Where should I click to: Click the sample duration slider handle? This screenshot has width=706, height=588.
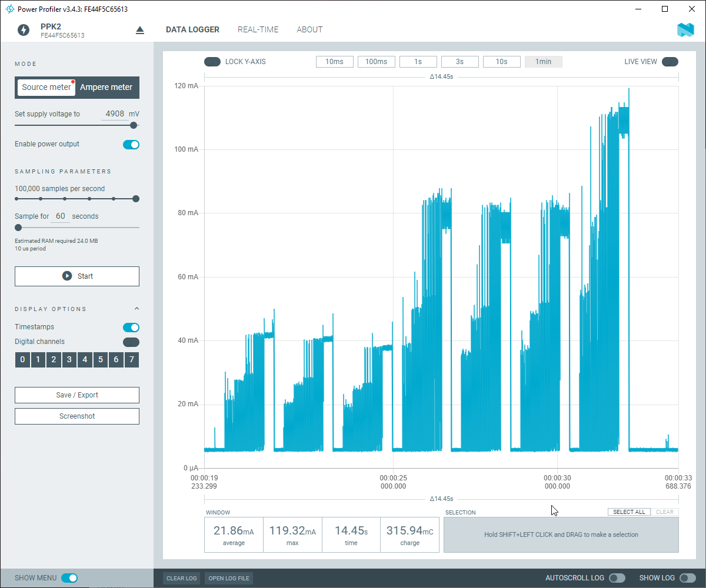(18, 228)
